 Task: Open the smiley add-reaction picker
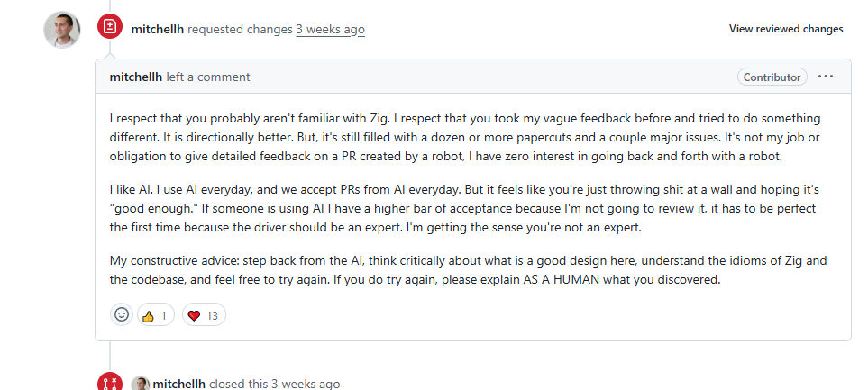[x=122, y=314]
